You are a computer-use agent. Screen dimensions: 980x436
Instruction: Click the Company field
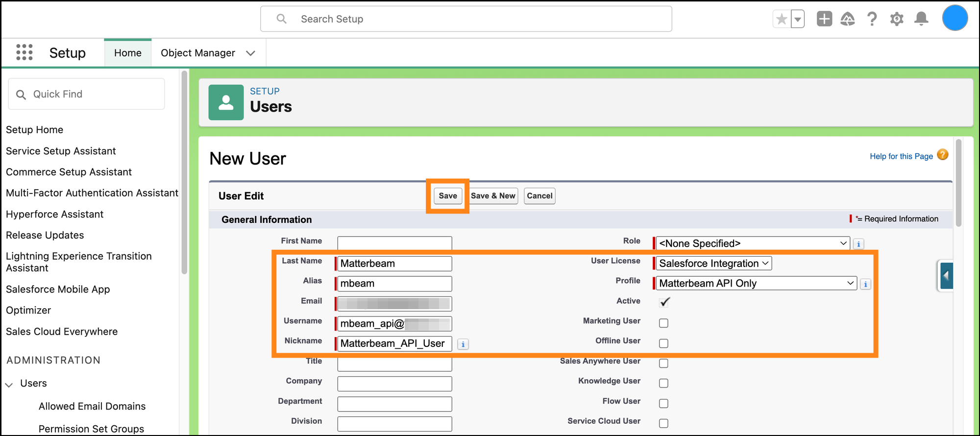(x=394, y=384)
